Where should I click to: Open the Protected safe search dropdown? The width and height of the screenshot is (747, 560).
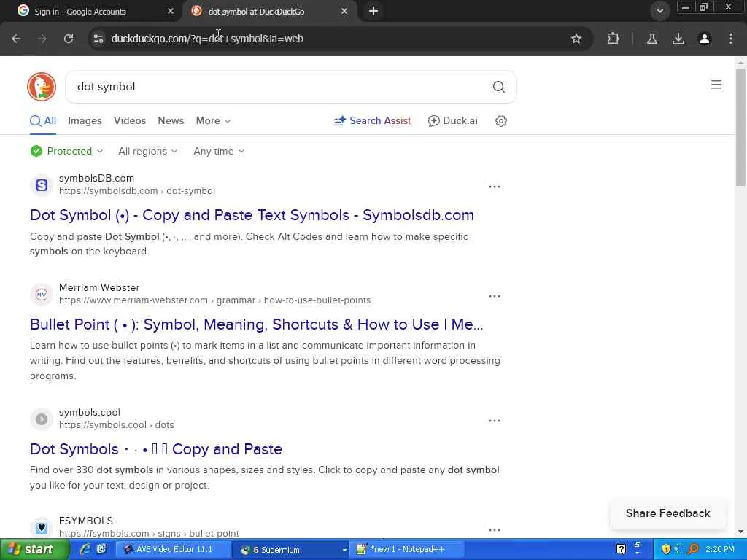[66, 152]
